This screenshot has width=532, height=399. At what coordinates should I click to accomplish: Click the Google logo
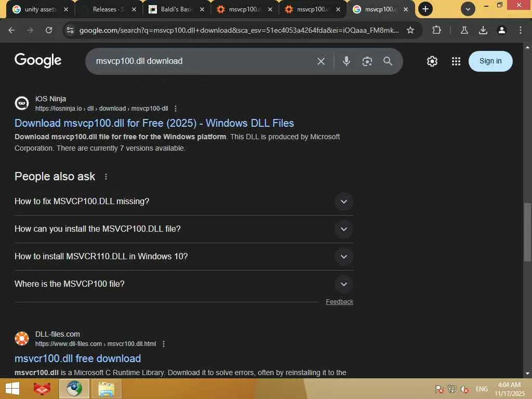[x=38, y=60]
